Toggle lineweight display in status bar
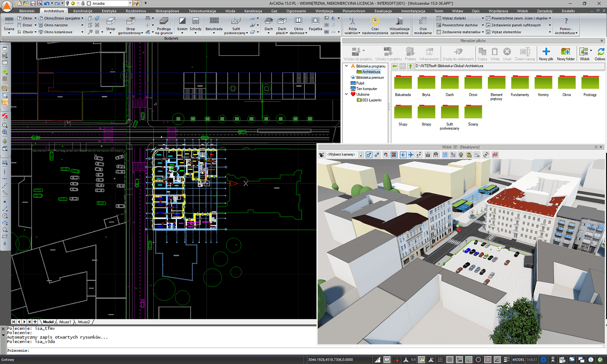Viewport: 607px width, 364px height. click(x=507, y=359)
